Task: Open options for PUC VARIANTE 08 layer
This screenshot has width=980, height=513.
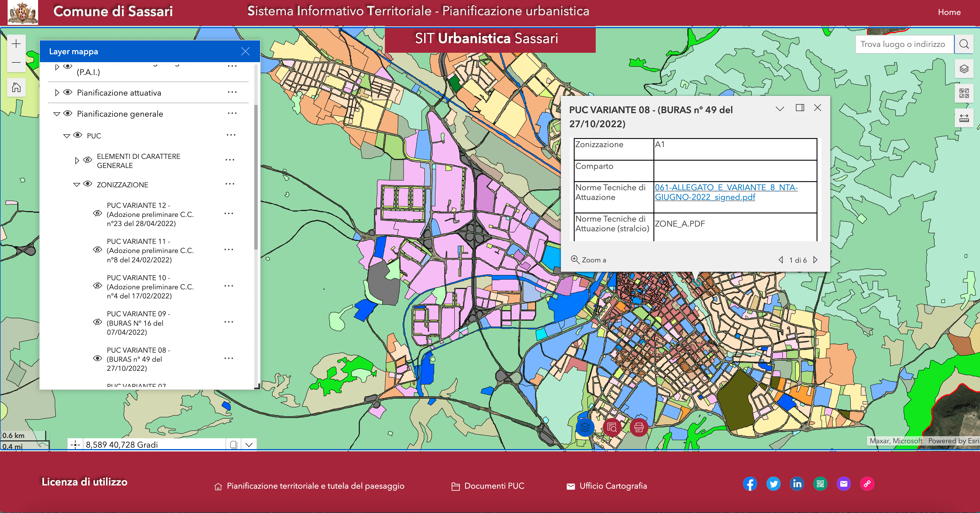Action: pyautogui.click(x=229, y=359)
